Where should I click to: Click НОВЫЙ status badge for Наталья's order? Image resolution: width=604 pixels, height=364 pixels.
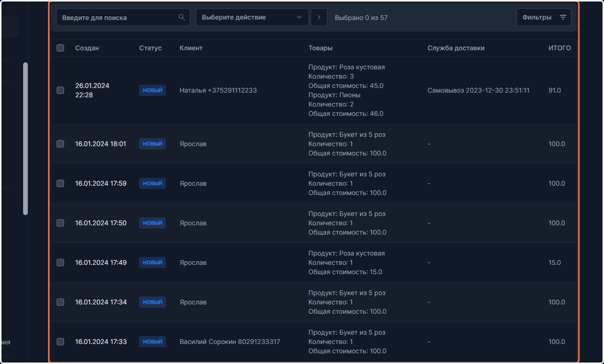coord(153,90)
